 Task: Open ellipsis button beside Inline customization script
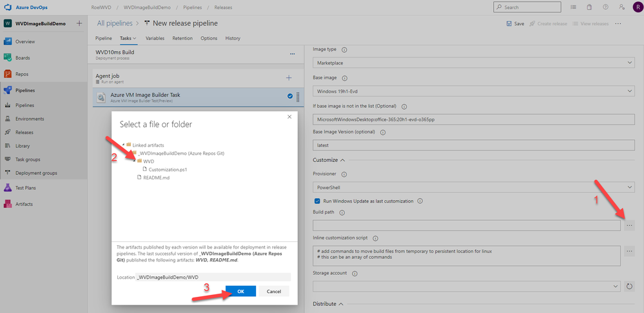630,251
